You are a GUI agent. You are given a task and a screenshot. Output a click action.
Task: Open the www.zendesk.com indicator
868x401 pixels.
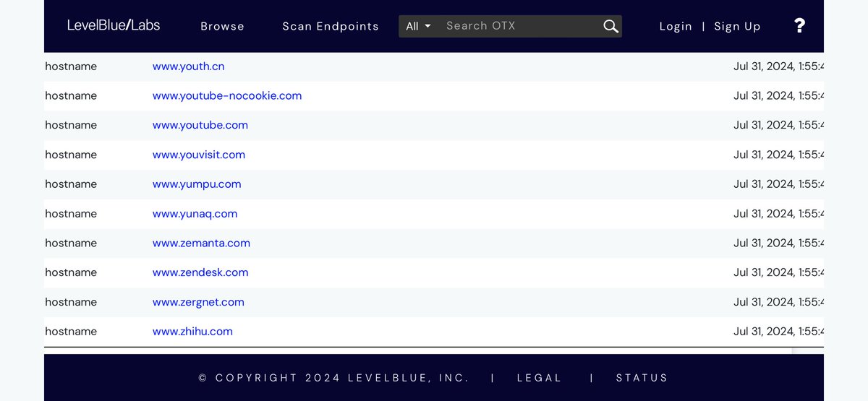pos(200,272)
